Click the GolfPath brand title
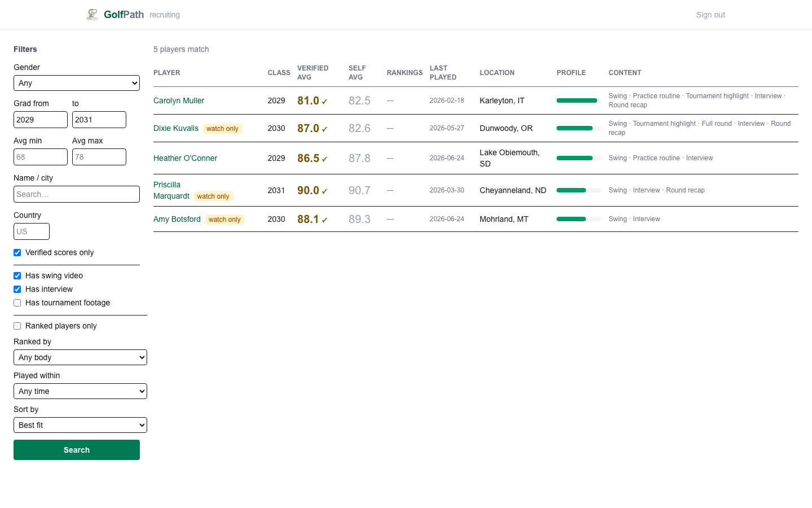This screenshot has height=508, width=812. click(123, 15)
